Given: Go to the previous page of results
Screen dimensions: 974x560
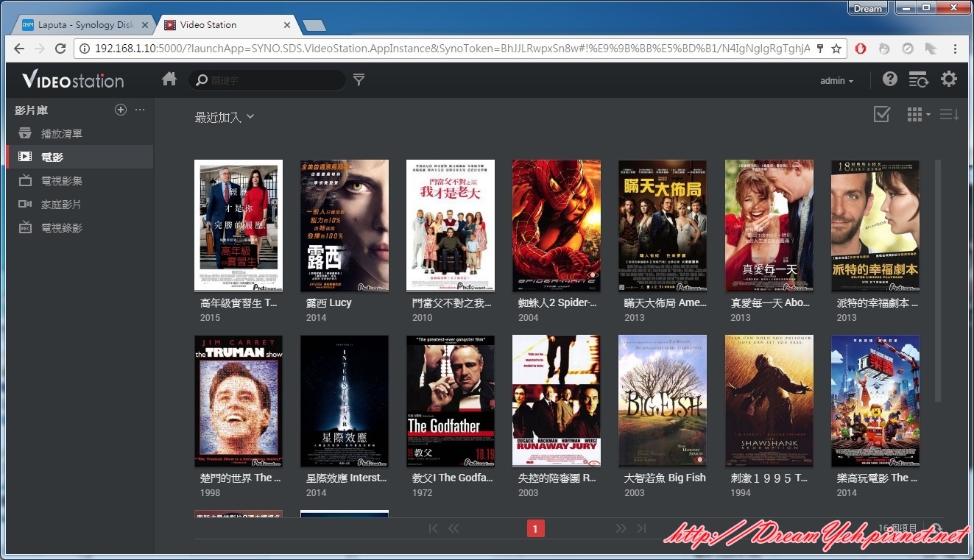Looking at the screenshot, I should point(454,528).
